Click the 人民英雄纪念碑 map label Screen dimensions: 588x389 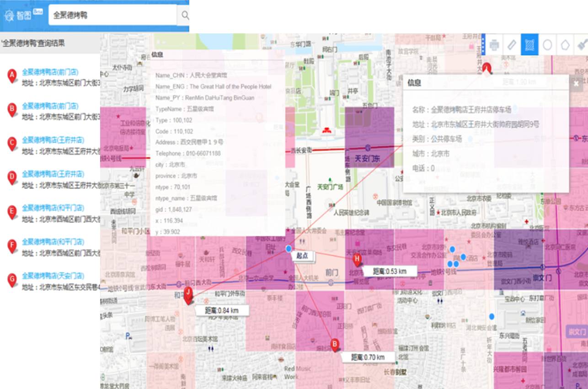(x=351, y=213)
